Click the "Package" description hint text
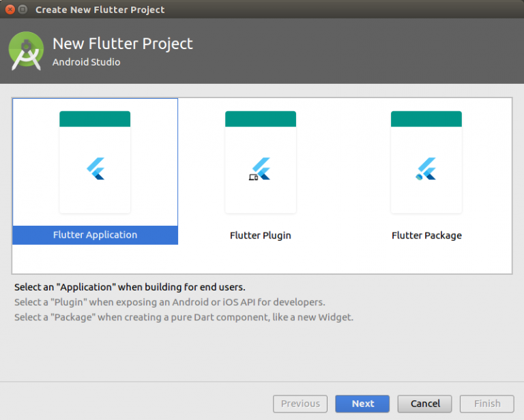This screenshot has height=420, width=524. coord(184,317)
